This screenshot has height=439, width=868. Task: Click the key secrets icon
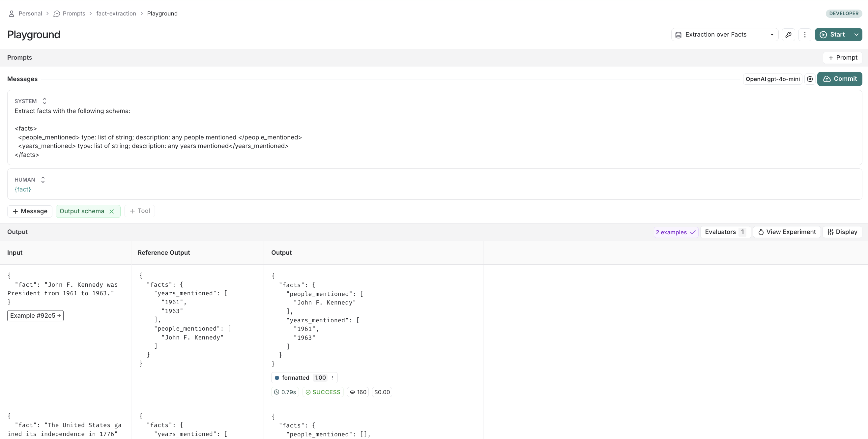pyautogui.click(x=788, y=35)
